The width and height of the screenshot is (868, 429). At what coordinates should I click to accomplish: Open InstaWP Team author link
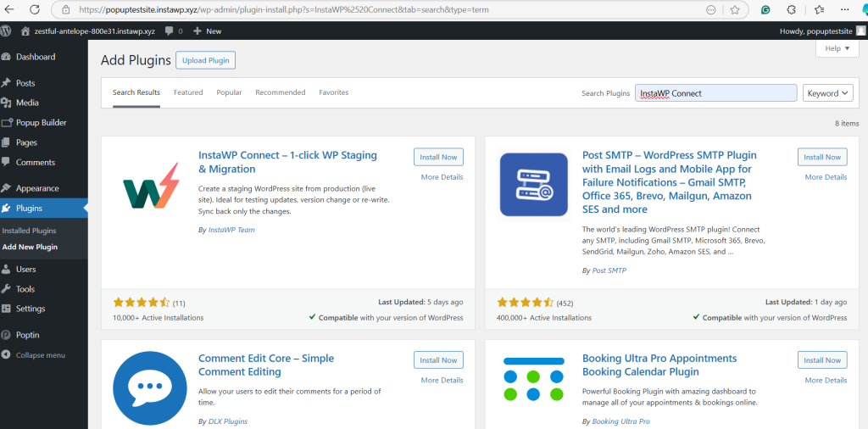(x=231, y=230)
